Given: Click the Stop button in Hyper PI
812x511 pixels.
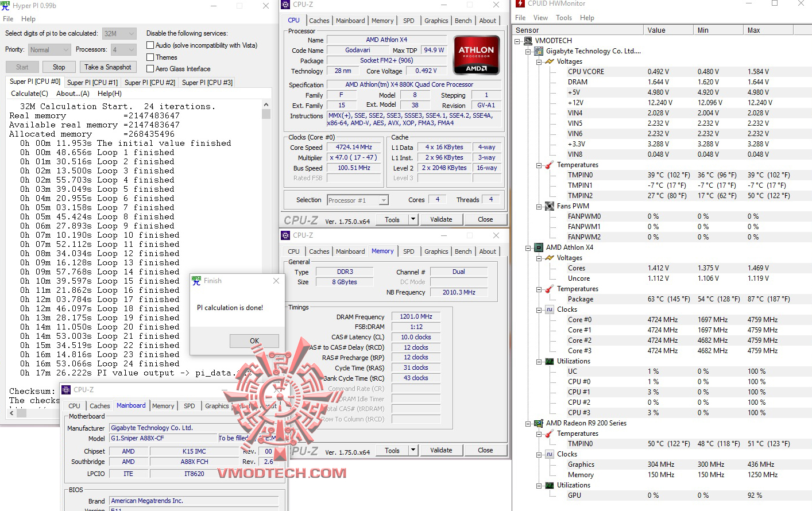Looking at the screenshot, I should point(59,67).
